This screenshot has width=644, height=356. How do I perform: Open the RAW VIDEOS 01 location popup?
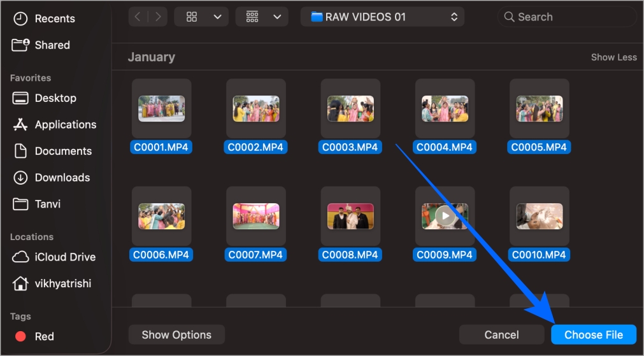click(382, 17)
